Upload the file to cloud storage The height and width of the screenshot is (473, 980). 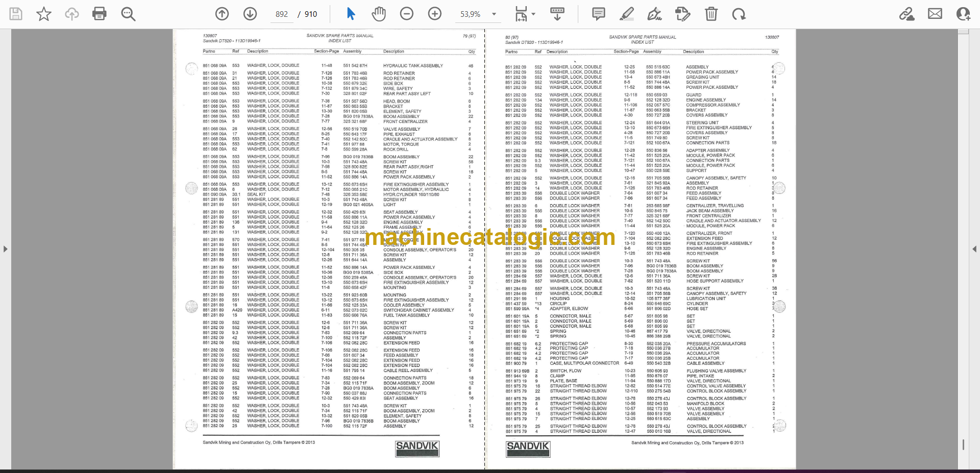pyautogui.click(x=72, y=14)
